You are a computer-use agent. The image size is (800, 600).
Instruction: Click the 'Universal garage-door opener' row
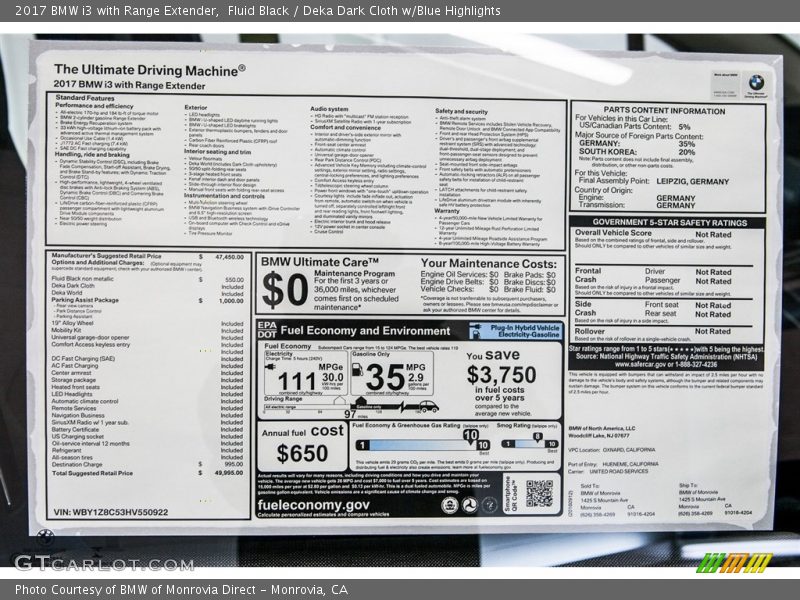147,337
